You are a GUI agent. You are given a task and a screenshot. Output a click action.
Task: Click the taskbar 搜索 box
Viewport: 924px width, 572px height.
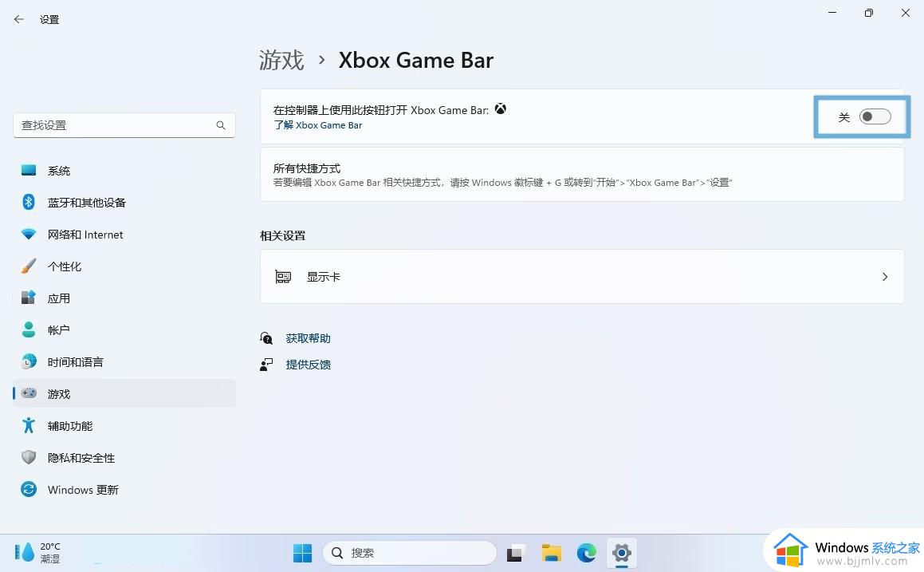410,553
